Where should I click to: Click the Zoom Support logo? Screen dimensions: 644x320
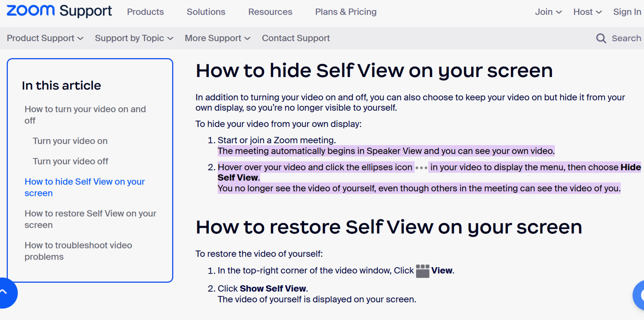pyautogui.click(x=59, y=11)
